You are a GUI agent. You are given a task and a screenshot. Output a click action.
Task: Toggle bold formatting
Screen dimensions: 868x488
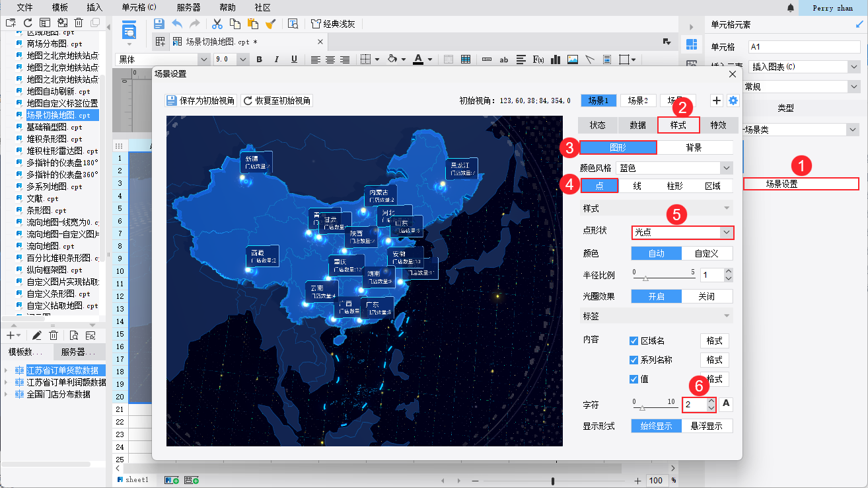click(x=260, y=60)
